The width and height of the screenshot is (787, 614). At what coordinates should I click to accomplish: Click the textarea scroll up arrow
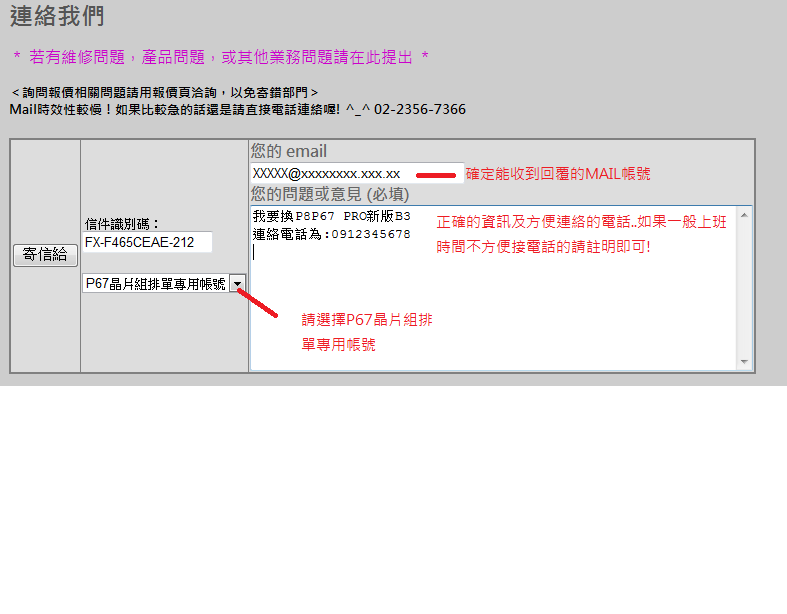[x=744, y=215]
